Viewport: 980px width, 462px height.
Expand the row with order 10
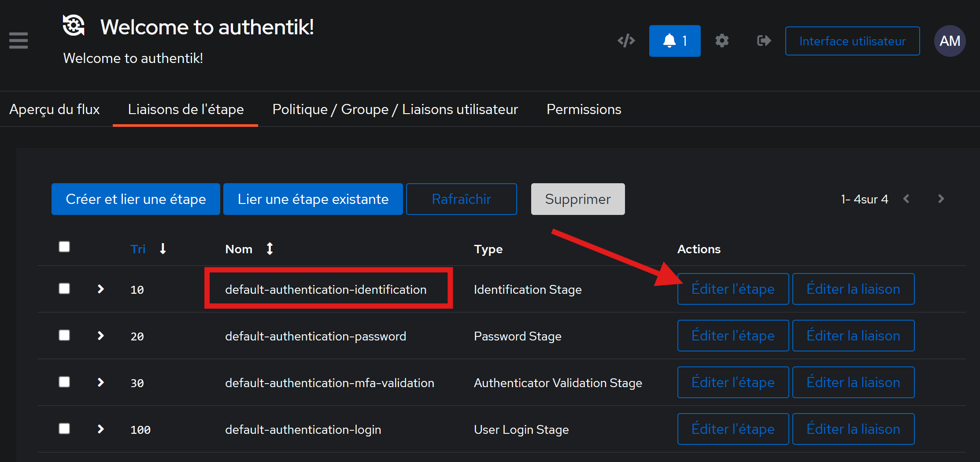click(100, 289)
